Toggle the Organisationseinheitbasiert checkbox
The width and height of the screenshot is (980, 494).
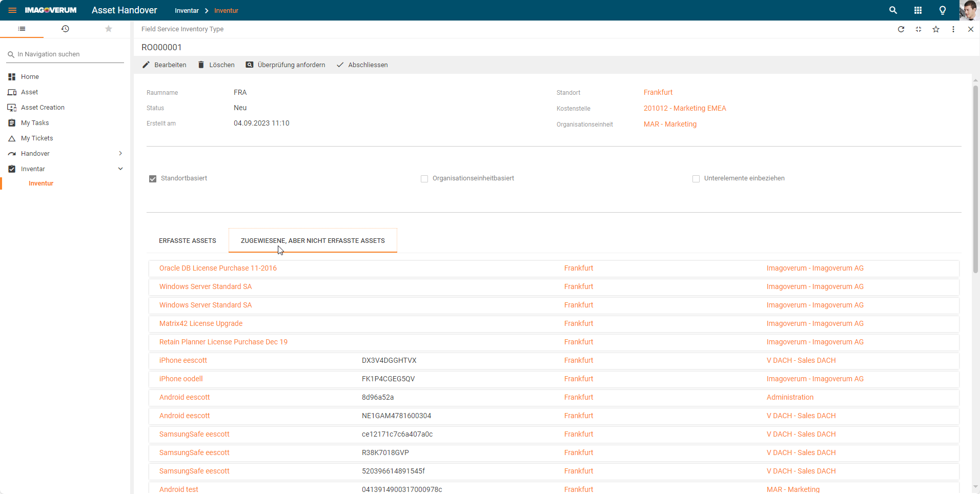[424, 179]
